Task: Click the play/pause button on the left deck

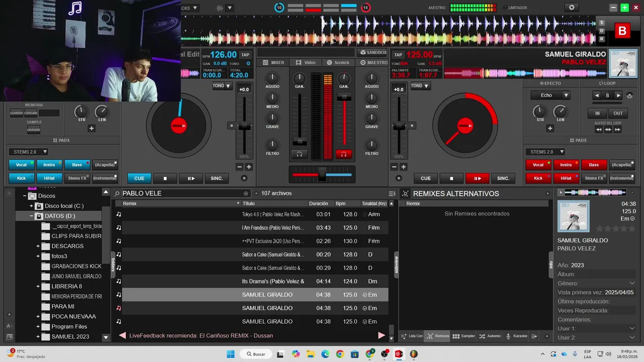Action: click(191, 178)
